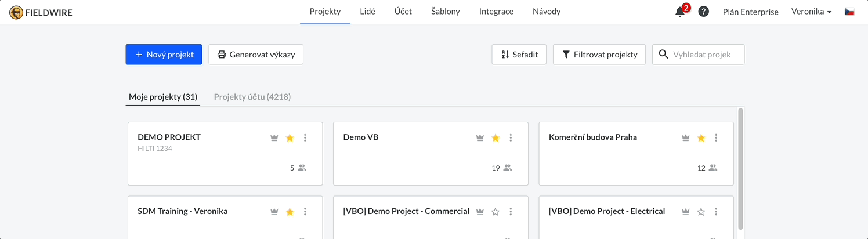This screenshot has height=239, width=868.
Task: Open the Komerční budova Praha title
Action: point(593,137)
